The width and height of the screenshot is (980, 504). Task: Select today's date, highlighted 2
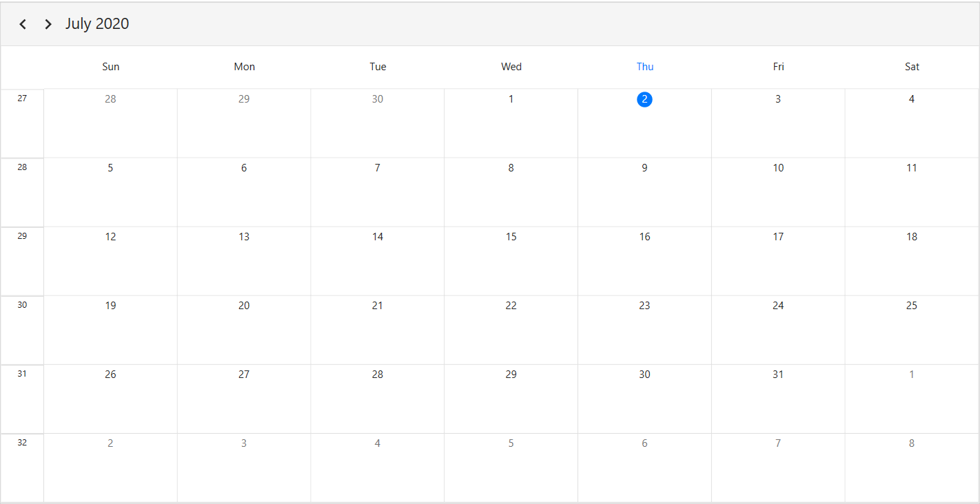[644, 99]
